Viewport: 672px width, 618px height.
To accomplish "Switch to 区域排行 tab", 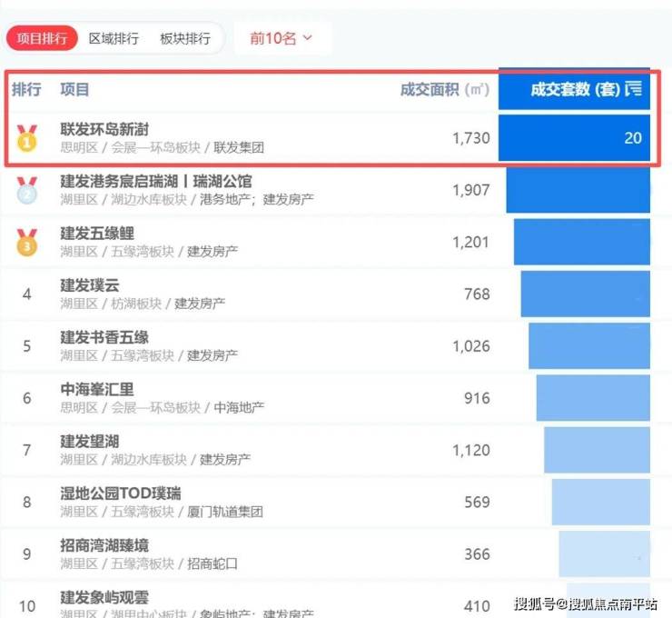I will (114, 38).
